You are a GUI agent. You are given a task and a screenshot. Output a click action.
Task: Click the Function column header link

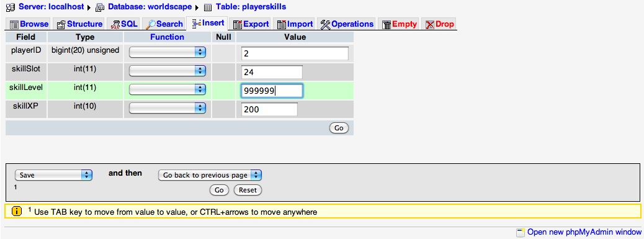(x=167, y=37)
